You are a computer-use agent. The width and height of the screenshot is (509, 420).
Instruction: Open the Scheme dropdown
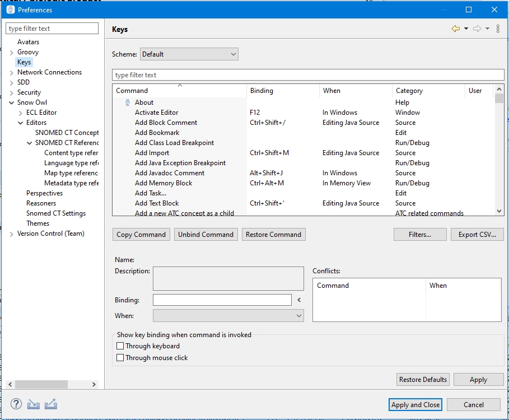pos(189,54)
